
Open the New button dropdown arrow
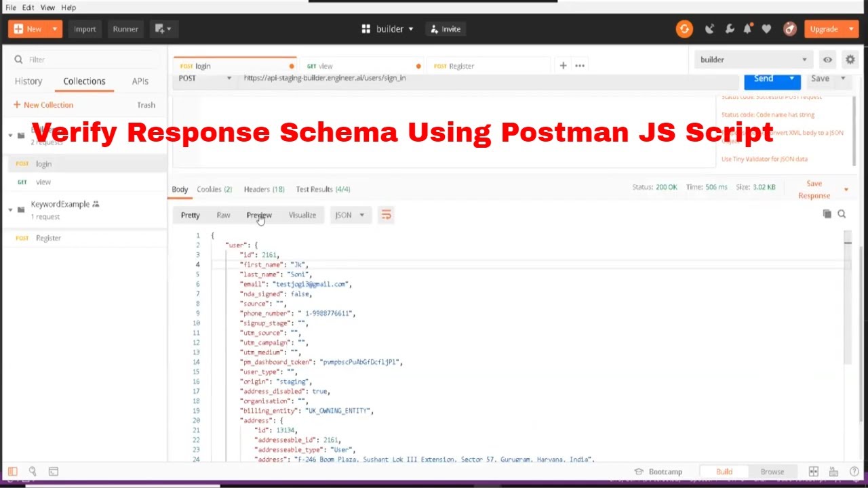click(55, 29)
